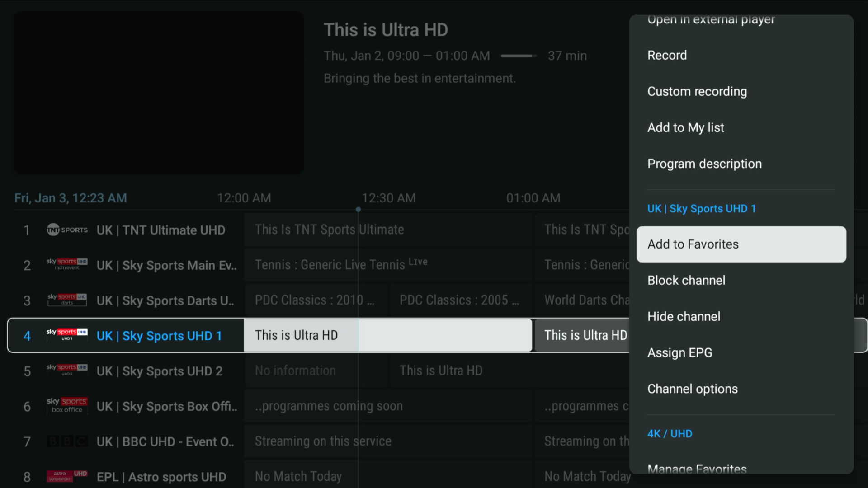Click the Astro Supersport UHD logo
The width and height of the screenshot is (868, 488).
click(x=67, y=476)
